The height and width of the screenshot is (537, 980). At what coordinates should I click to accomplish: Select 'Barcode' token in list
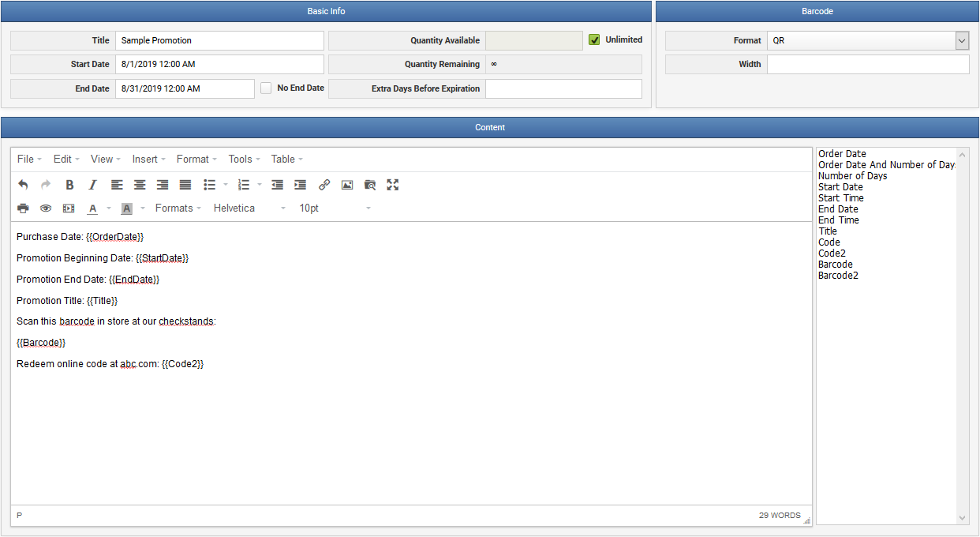coord(836,265)
